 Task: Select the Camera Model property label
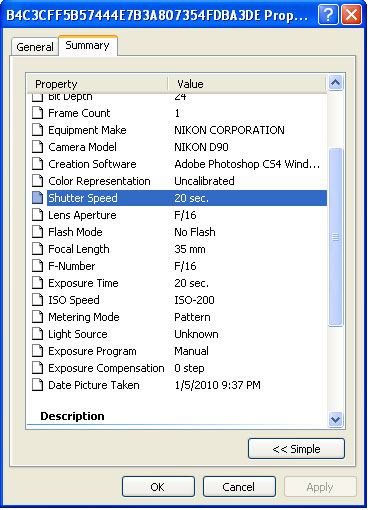tap(82, 147)
